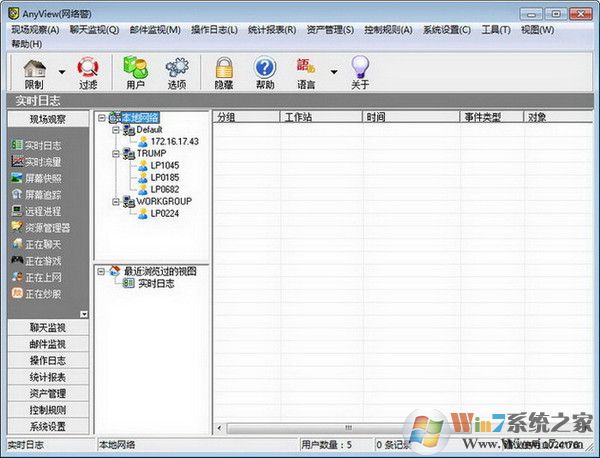
Task: Open the 邮件监视(M) menu
Action: coord(155,30)
